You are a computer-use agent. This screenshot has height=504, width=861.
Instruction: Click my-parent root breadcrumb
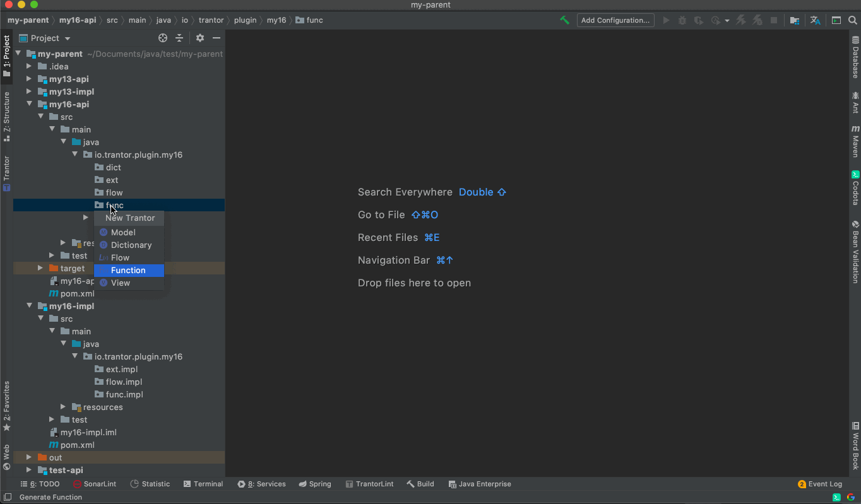pyautogui.click(x=28, y=20)
